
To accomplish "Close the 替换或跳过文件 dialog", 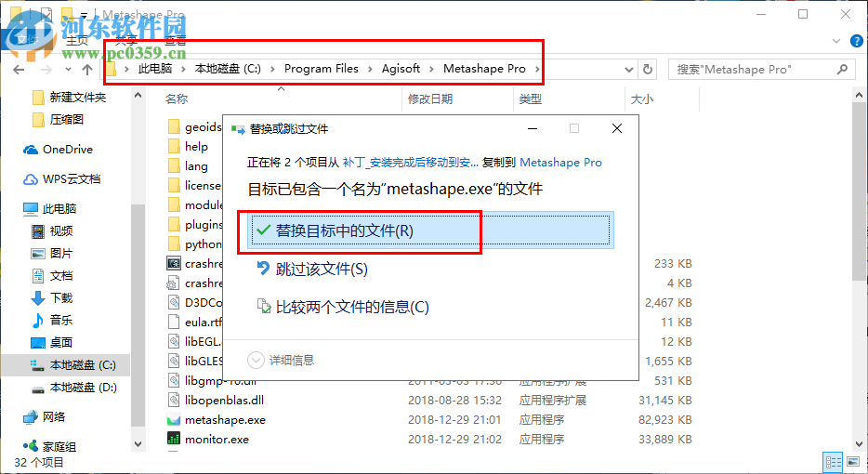I will (617, 128).
